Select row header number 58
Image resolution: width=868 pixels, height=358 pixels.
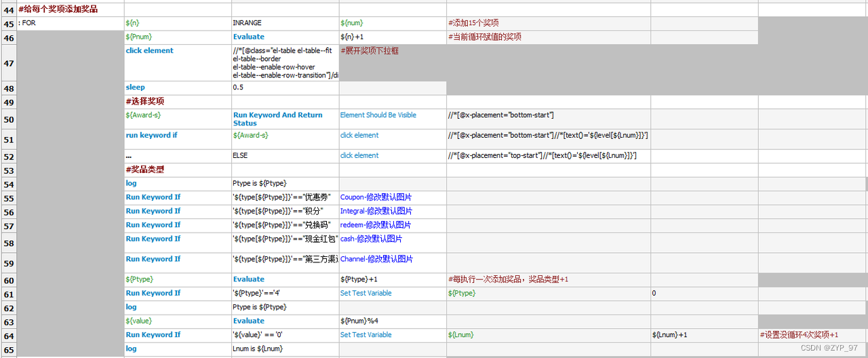click(8, 243)
